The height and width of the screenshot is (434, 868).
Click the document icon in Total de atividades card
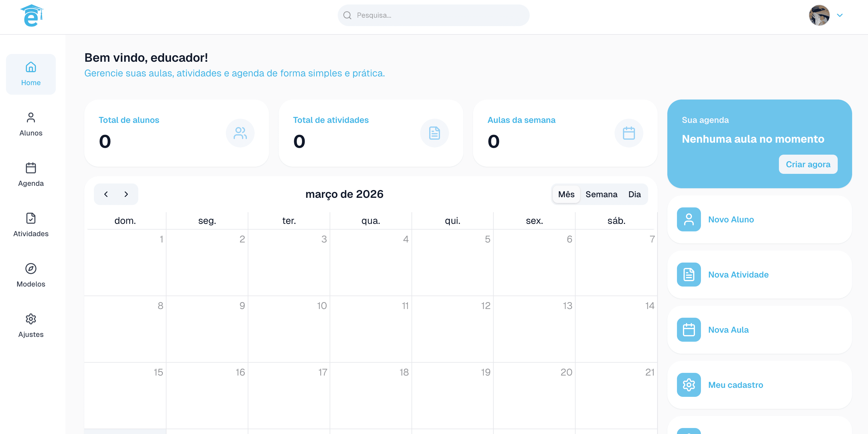point(434,133)
